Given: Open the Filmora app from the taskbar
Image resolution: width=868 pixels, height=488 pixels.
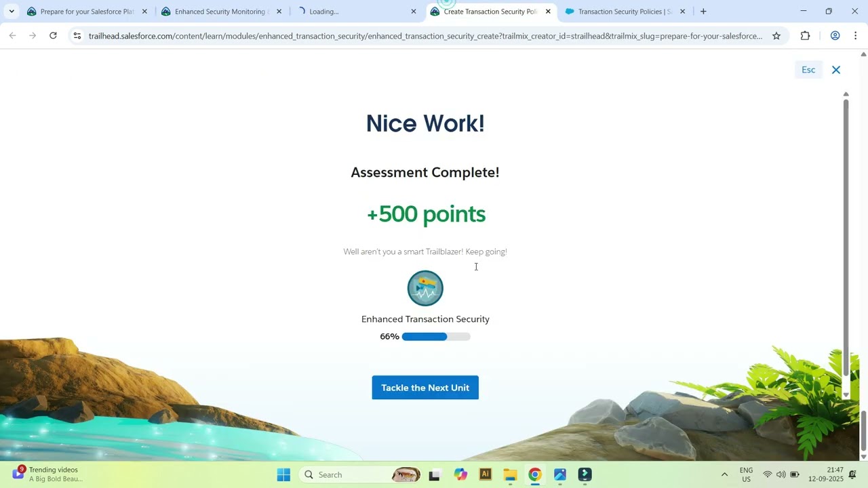Looking at the screenshot, I should coord(585,474).
